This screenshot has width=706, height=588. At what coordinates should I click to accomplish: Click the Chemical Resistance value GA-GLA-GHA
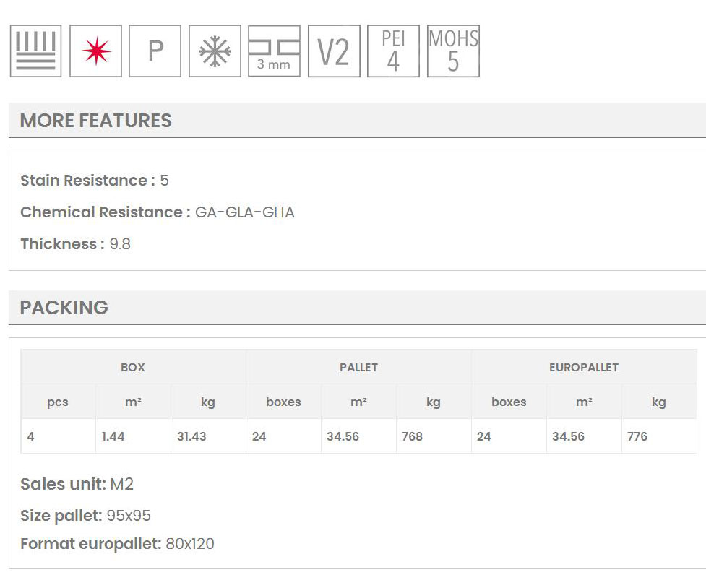tap(245, 212)
